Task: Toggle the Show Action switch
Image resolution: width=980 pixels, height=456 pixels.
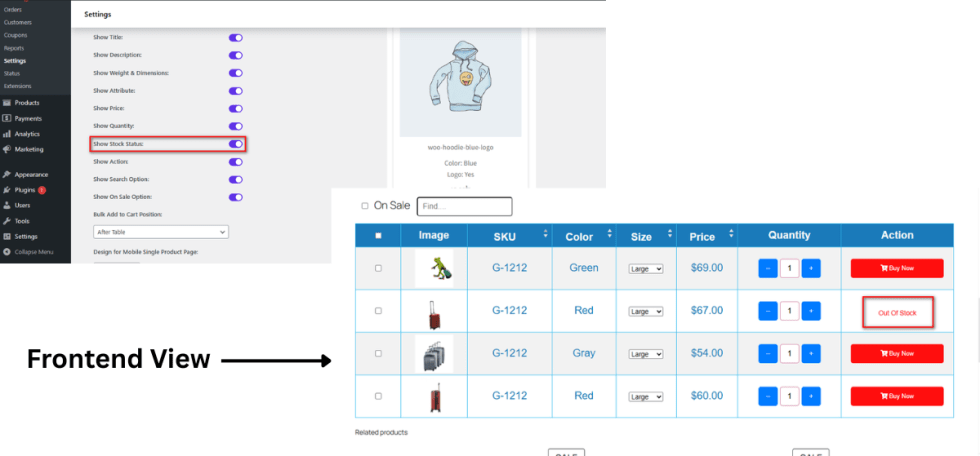Action: pyautogui.click(x=236, y=162)
